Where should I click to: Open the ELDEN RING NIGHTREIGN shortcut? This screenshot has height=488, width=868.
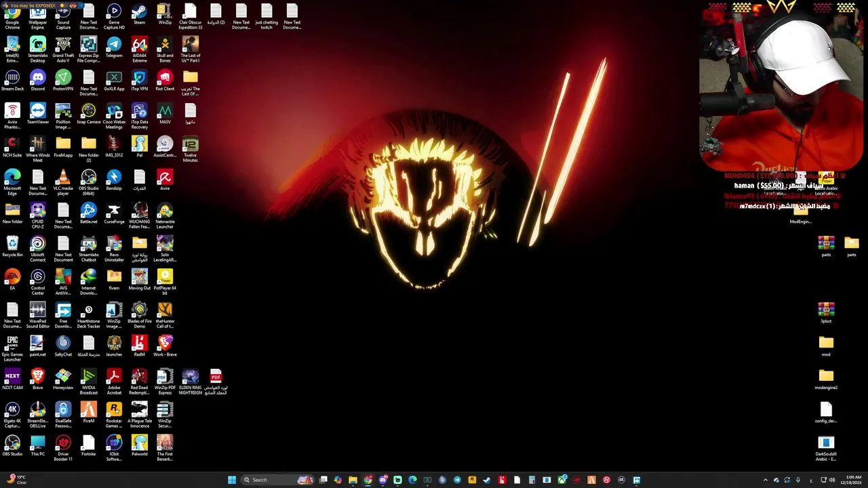(x=191, y=382)
